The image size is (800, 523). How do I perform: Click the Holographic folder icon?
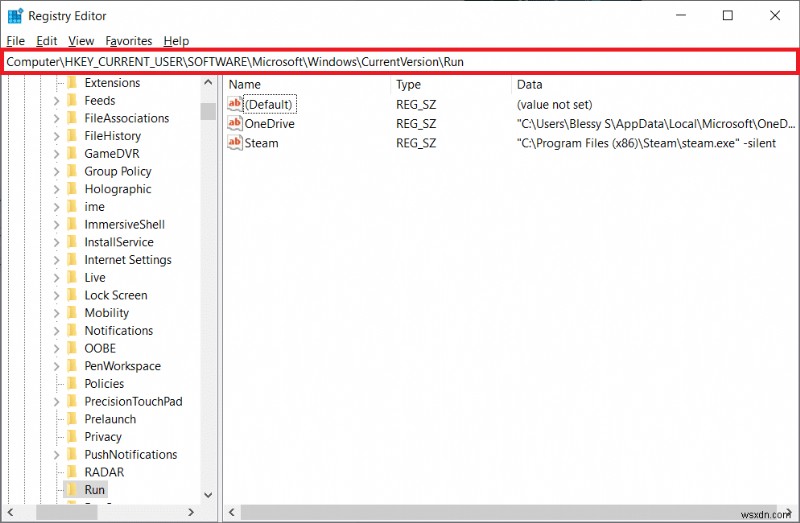[72, 189]
